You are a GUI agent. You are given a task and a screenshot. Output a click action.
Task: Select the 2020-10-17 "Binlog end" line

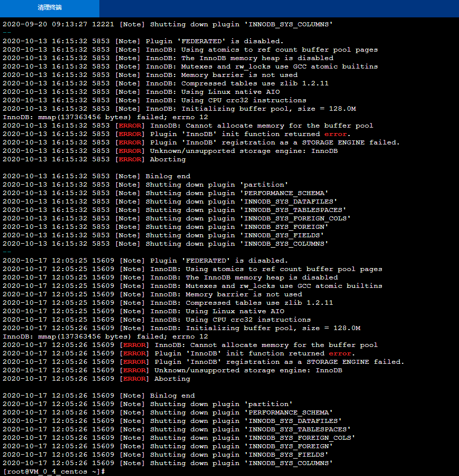[99, 396]
